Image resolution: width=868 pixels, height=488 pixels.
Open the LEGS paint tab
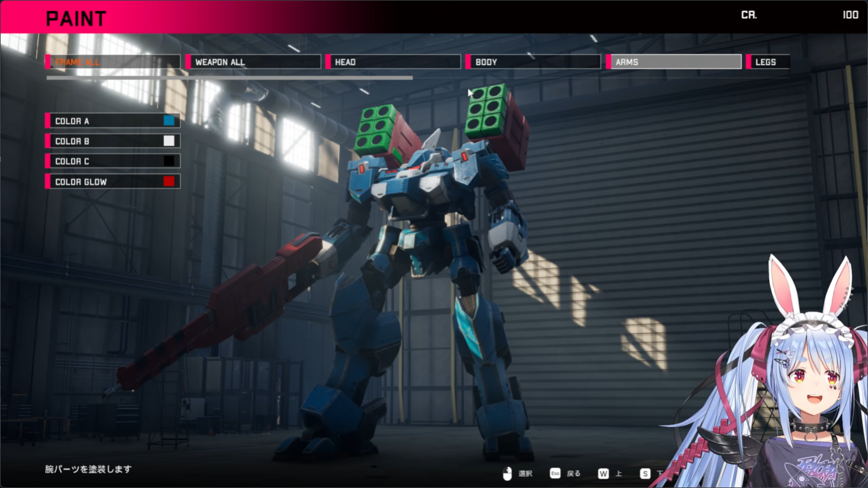click(768, 62)
